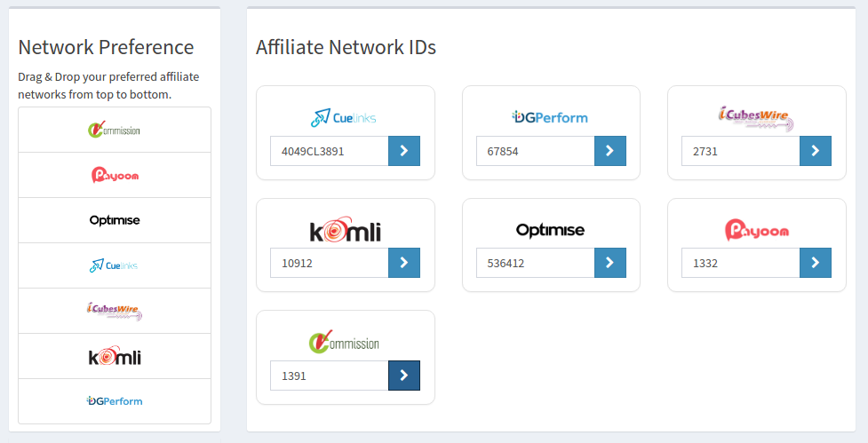Submit the iCubesWire ID arrow button

tap(816, 151)
